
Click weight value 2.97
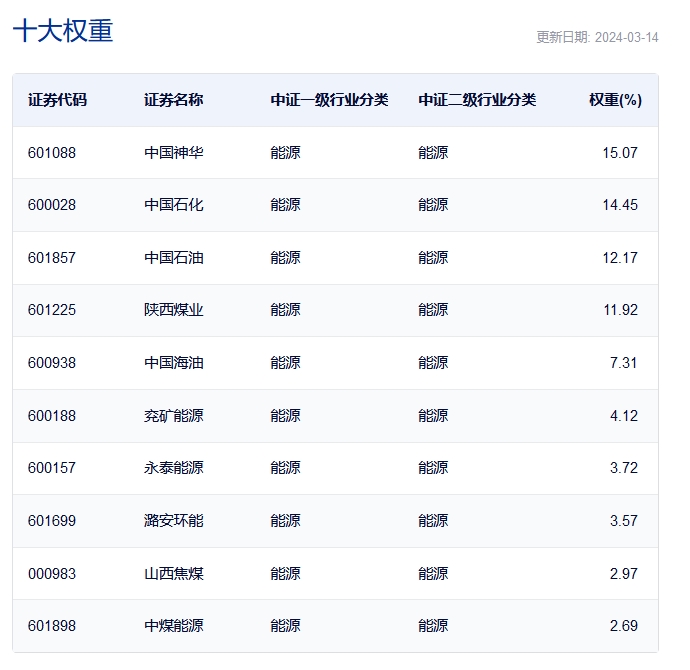(624, 573)
